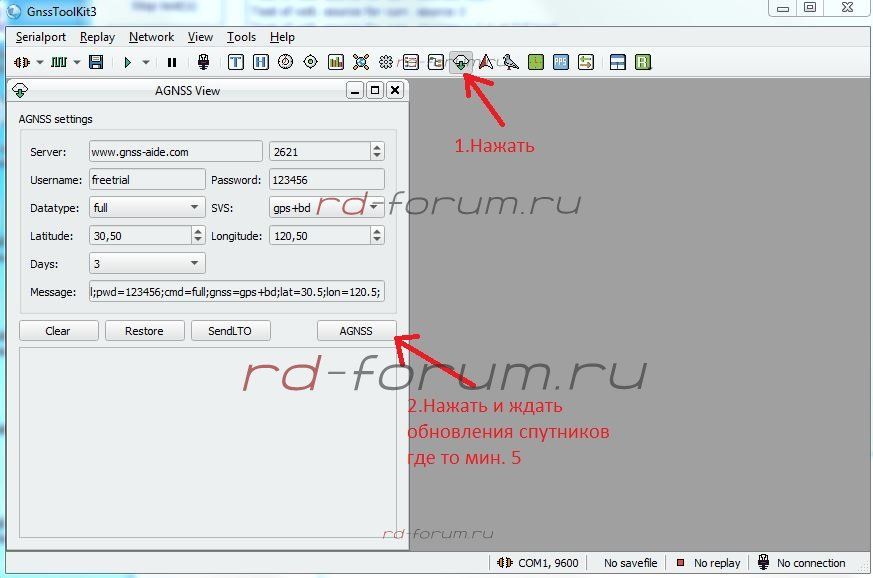Open the Serialport menu
873x578 pixels.
tap(41, 37)
